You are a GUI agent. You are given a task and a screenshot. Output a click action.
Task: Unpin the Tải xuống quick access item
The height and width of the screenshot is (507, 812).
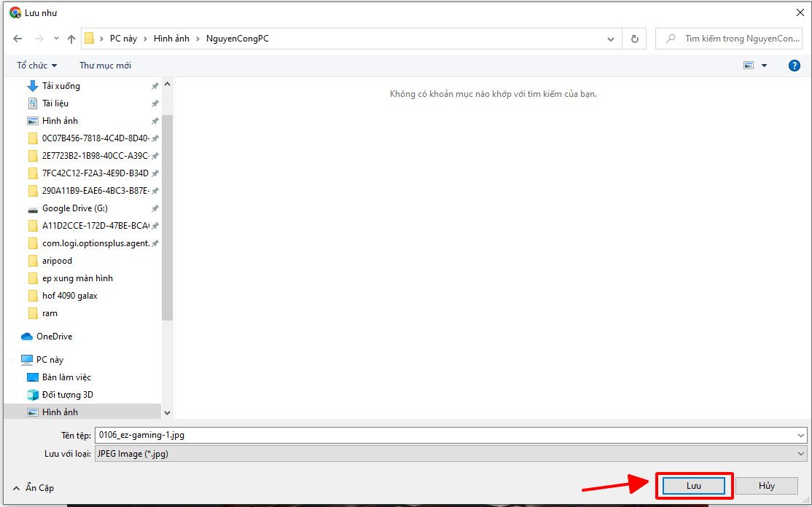point(154,85)
